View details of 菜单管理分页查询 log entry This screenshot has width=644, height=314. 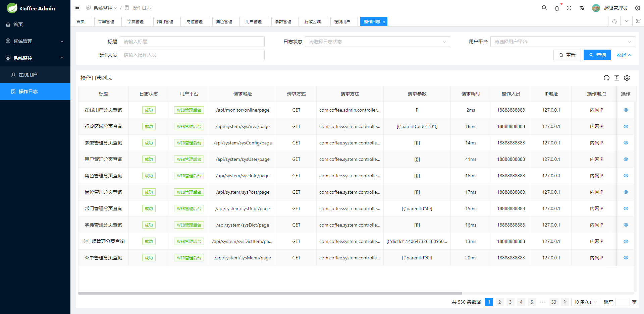point(626,258)
